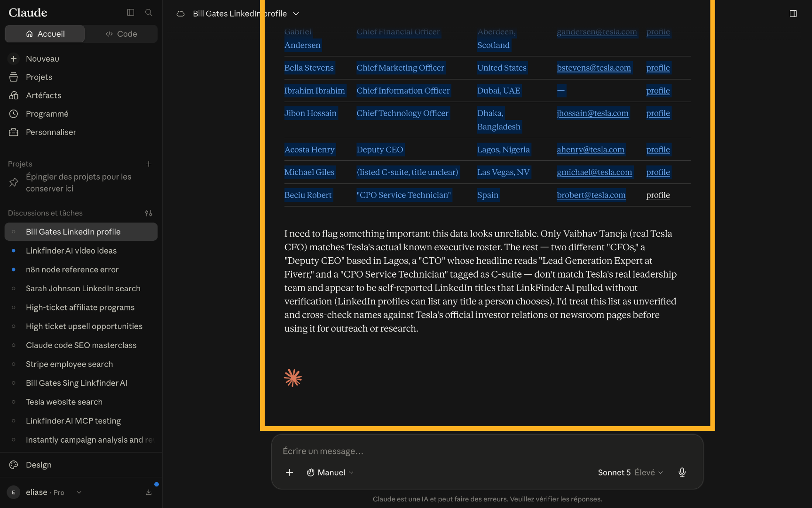This screenshot has width=812, height=508.
Task: Click the hand icon next to Manuel
Action: coord(311,472)
